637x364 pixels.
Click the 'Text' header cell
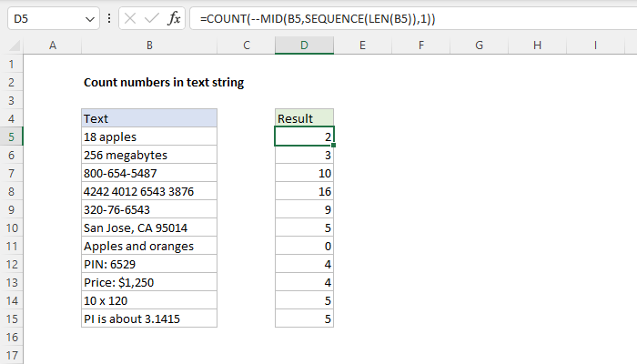point(148,118)
